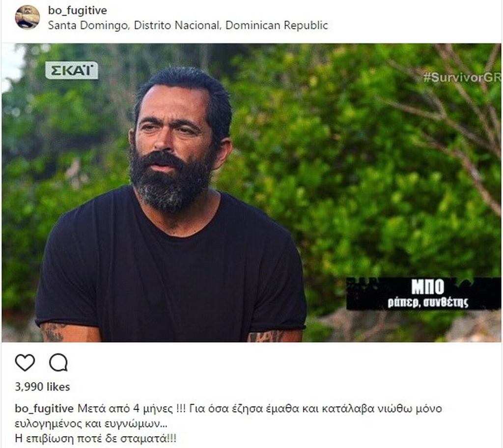
Task: Click the main post photo
Action: [x=251, y=192]
